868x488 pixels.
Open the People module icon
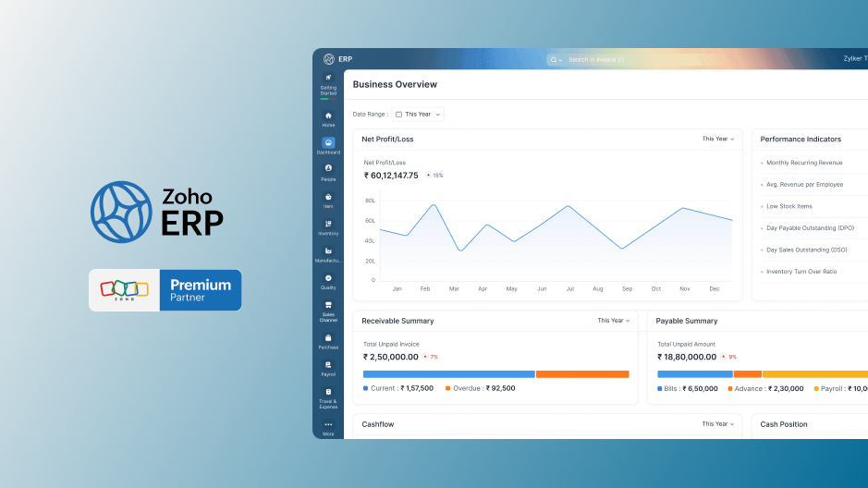click(x=328, y=168)
